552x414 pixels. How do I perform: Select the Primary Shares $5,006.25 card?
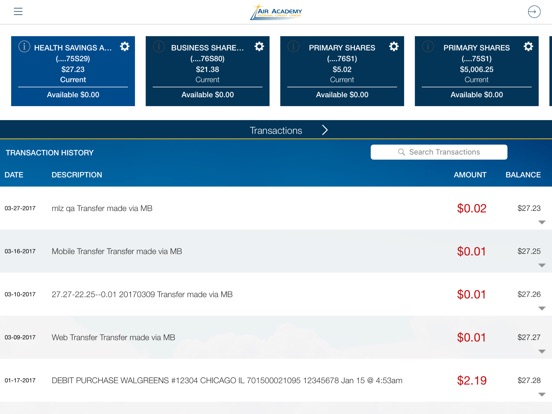[x=477, y=71]
